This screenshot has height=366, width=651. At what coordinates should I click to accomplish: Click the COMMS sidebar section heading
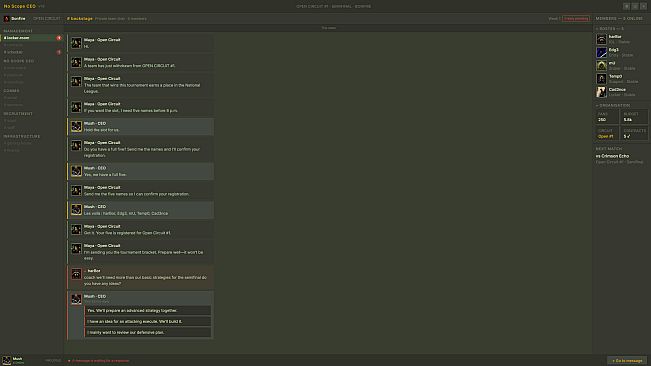pos(11,90)
